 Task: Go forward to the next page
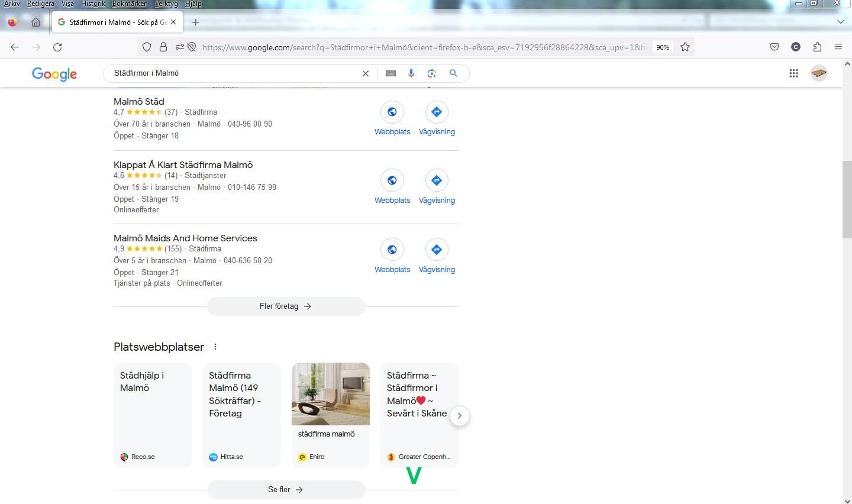coord(36,47)
